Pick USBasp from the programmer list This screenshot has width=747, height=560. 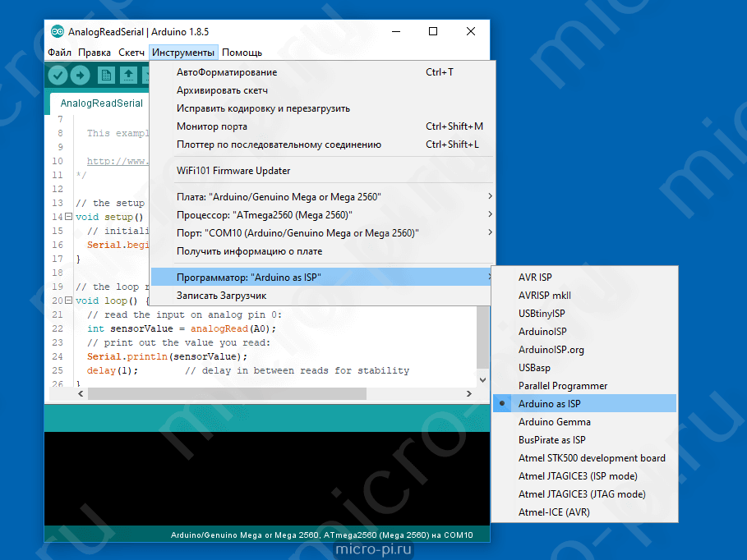(534, 368)
